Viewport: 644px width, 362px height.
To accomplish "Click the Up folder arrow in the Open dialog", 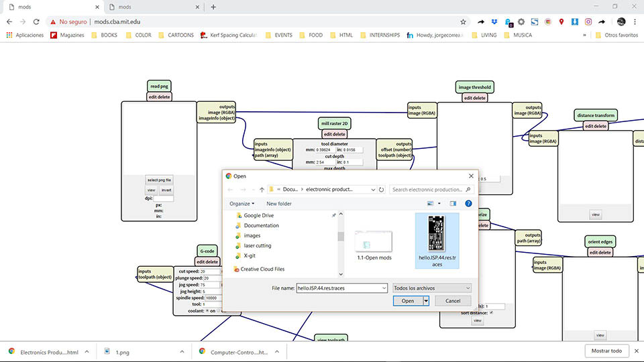I will [262, 190].
